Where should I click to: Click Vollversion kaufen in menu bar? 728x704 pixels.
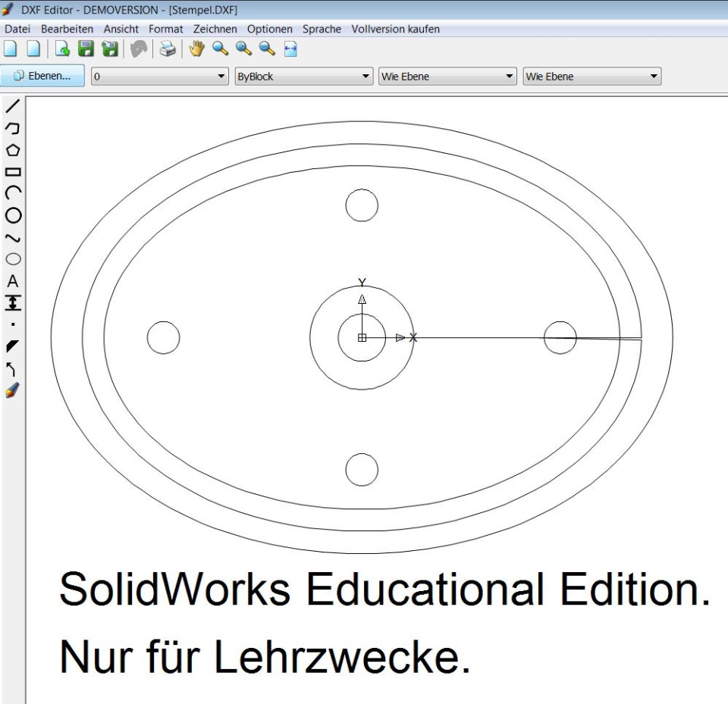tap(396, 29)
